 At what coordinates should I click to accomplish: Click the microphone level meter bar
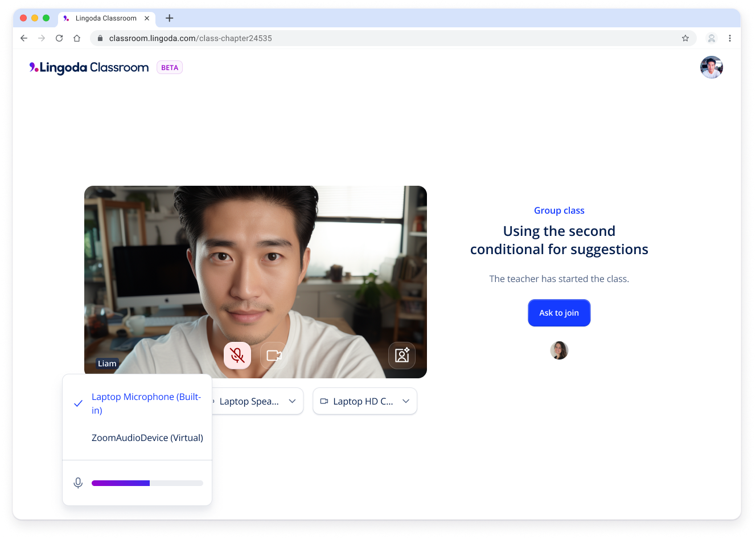coord(147,483)
